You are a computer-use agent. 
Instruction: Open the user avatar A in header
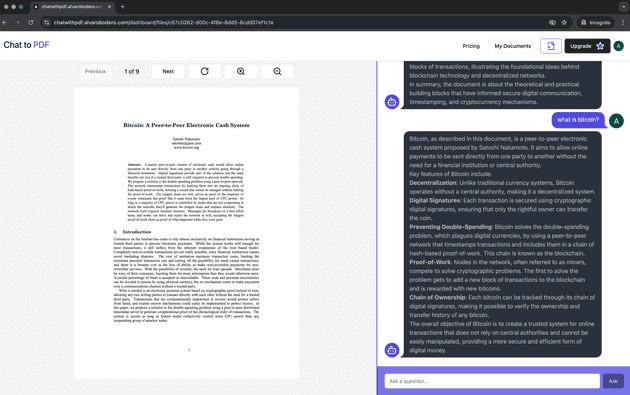point(618,46)
